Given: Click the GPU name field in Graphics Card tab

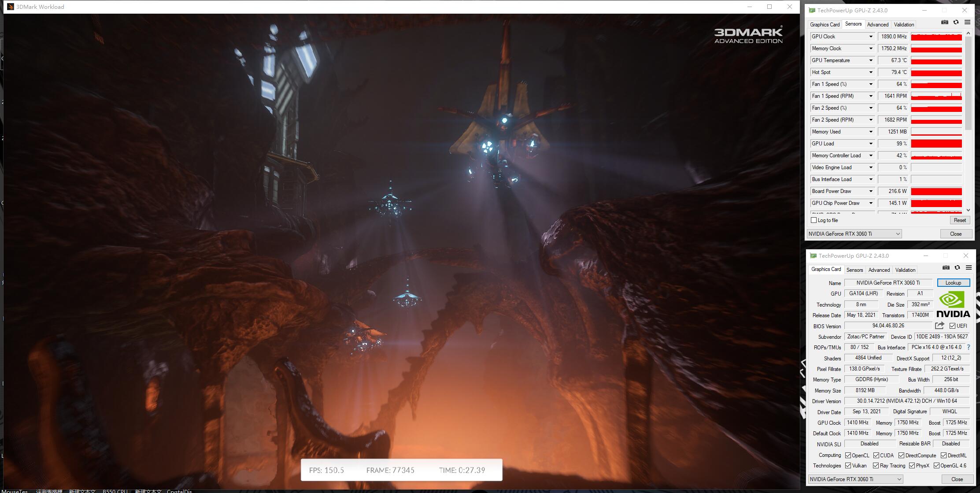Looking at the screenshot, I should 888,283.
